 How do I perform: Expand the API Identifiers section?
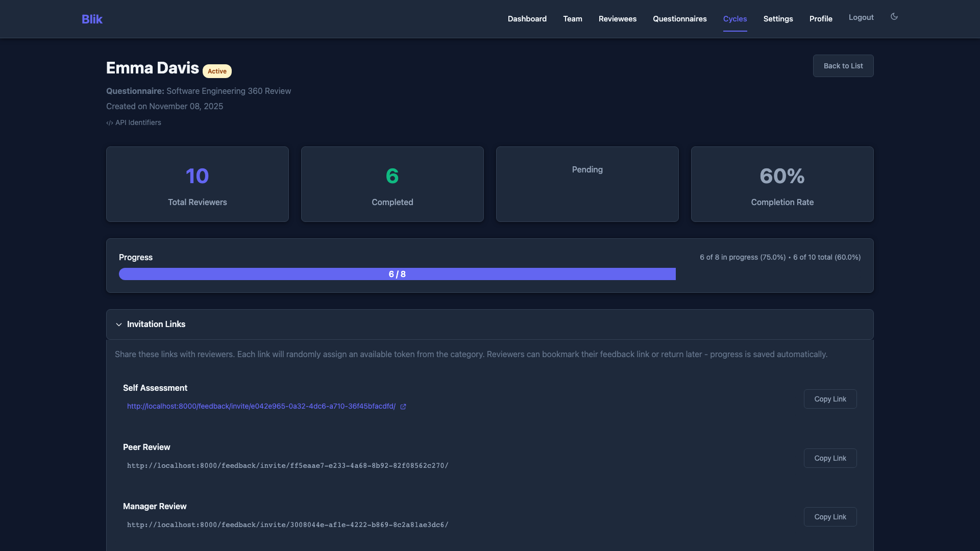[134, 122]
